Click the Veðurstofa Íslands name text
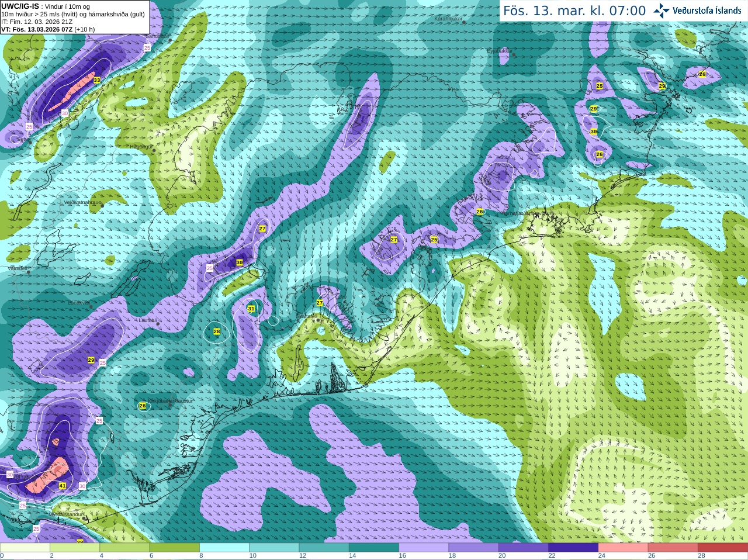The height and width of the screenshot is (560, 748). click(707, 11)
